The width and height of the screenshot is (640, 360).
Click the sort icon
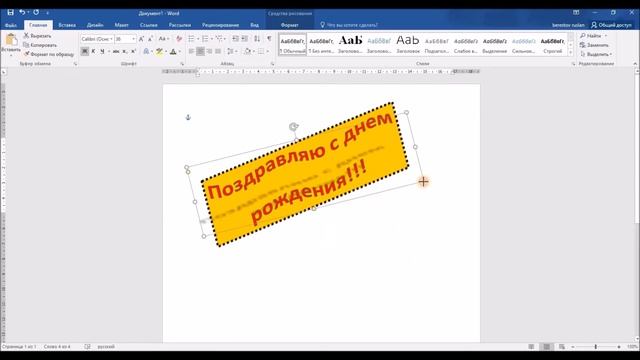[x=257, y=39]
